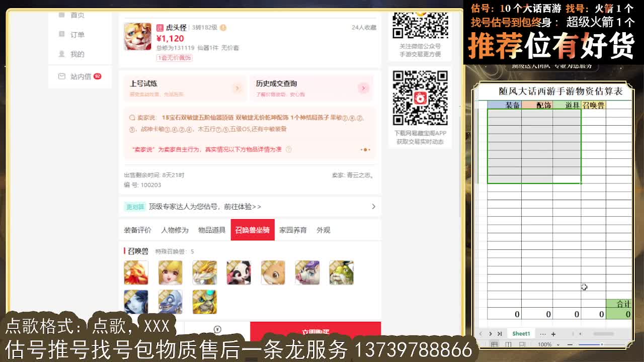
Task: Click the 我的 profile icon in sidebar
Action: [61, 54]
